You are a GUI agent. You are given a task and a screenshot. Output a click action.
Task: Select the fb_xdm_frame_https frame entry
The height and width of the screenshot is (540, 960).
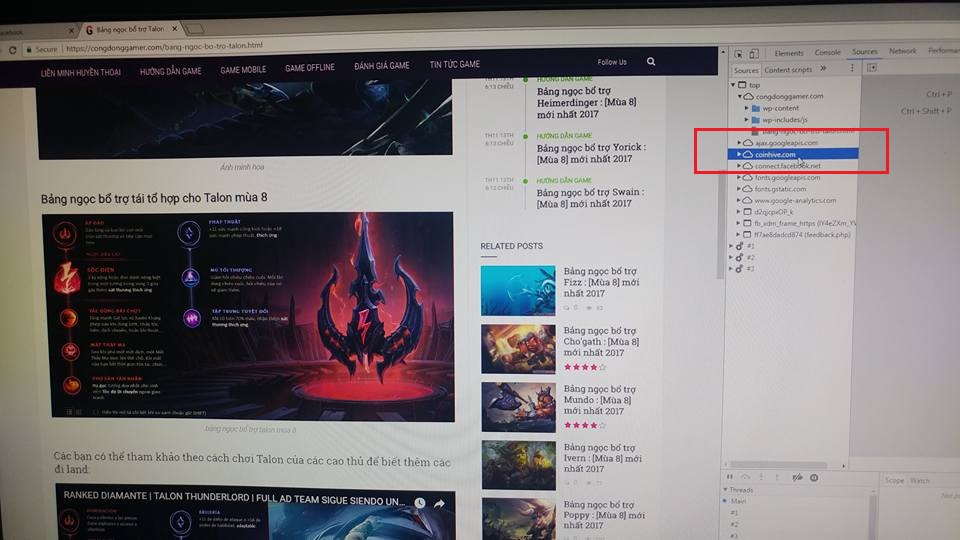tap(804, 223)
